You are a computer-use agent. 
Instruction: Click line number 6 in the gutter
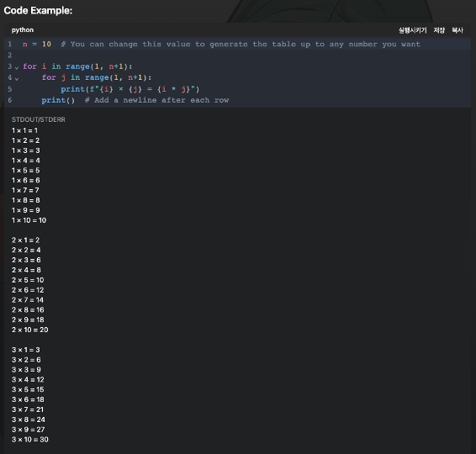click(10, 100)
